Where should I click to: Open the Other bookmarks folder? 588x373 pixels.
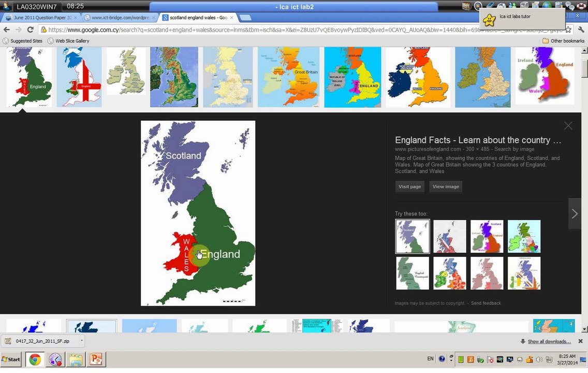point(563,41)
